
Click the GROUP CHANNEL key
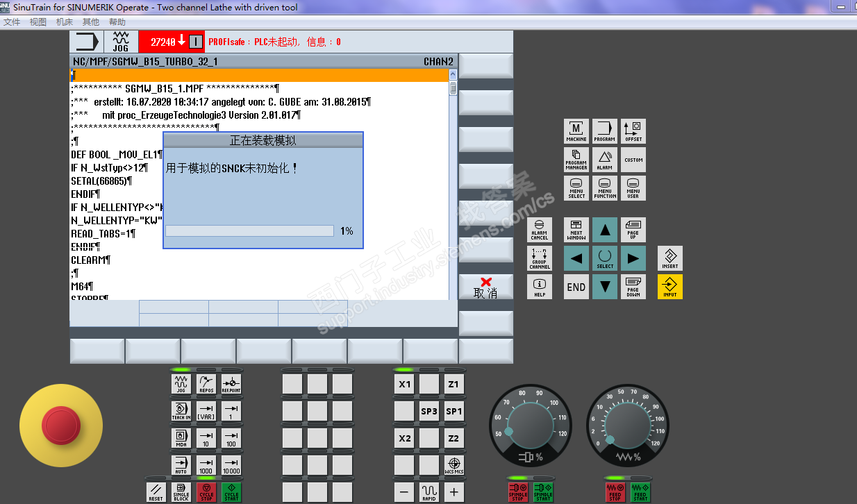540,258
